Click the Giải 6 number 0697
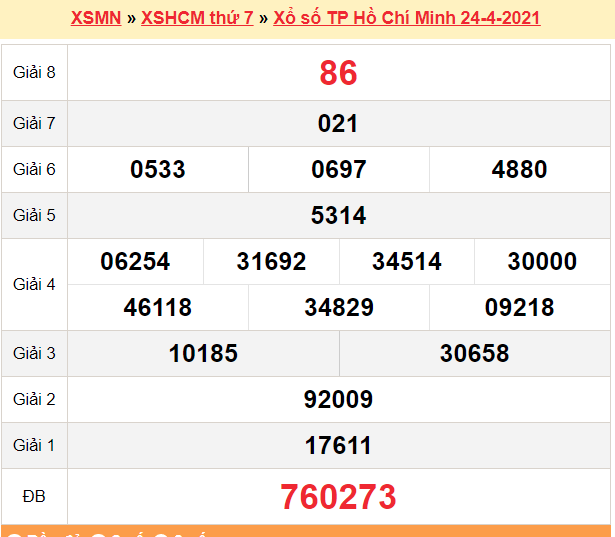The height and width of the screenshot is (537, 615). (339, 169)
